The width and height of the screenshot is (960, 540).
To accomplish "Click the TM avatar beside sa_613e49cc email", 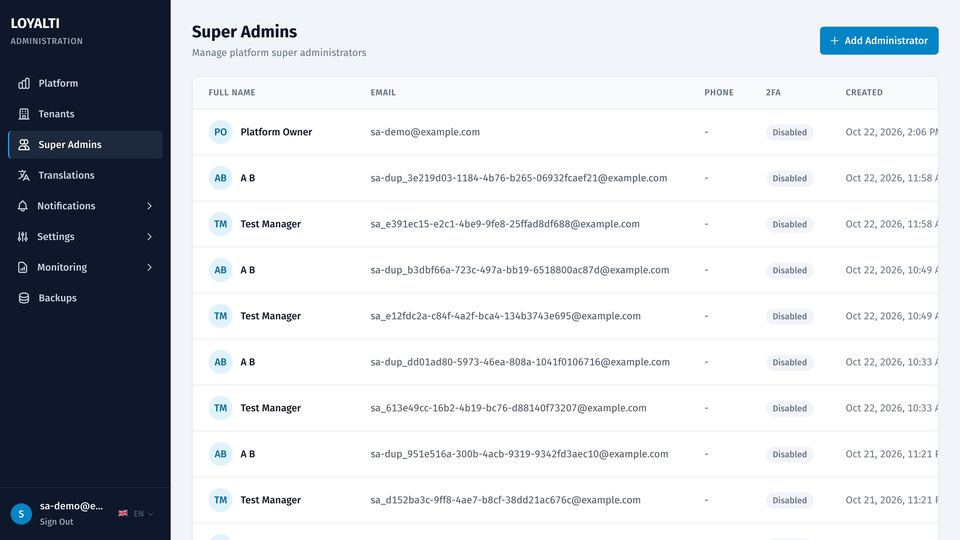I will [x=220, y=408].
